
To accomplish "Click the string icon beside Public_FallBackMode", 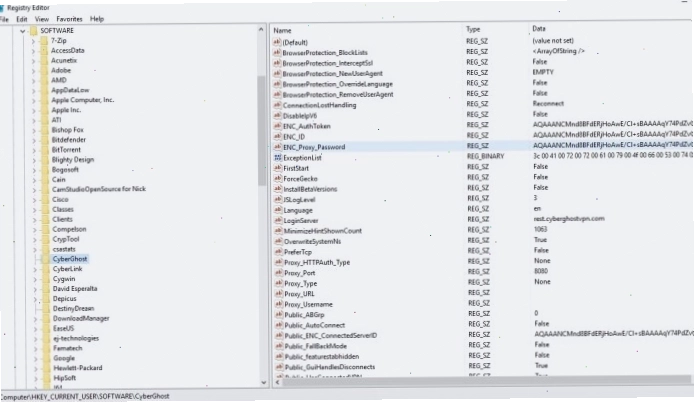I will tap(279, 346).
